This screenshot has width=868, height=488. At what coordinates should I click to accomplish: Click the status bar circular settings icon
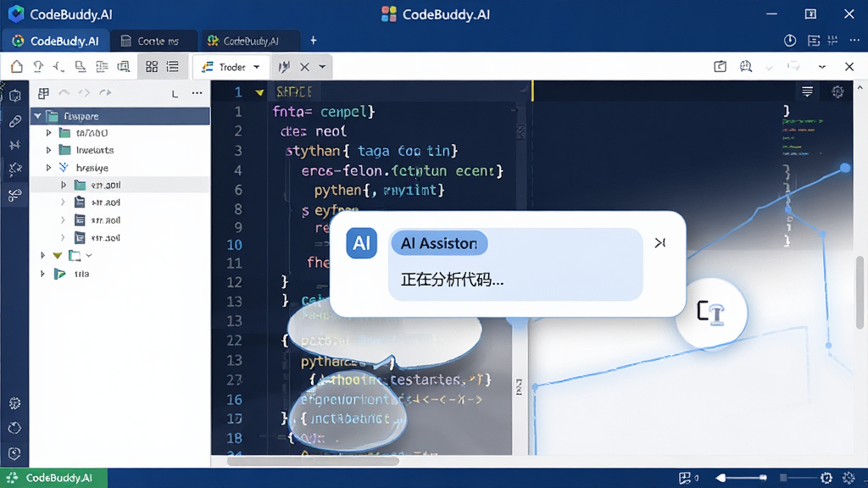point(826,478)
